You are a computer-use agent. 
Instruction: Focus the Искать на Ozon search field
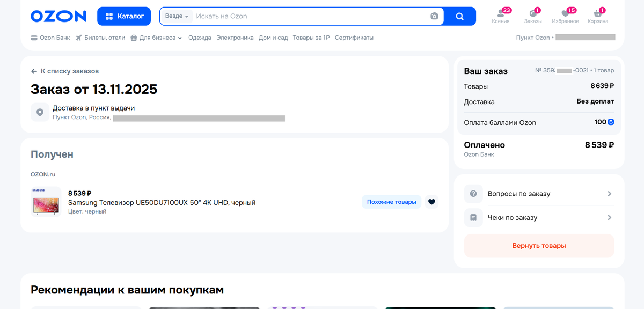[310, 16]
